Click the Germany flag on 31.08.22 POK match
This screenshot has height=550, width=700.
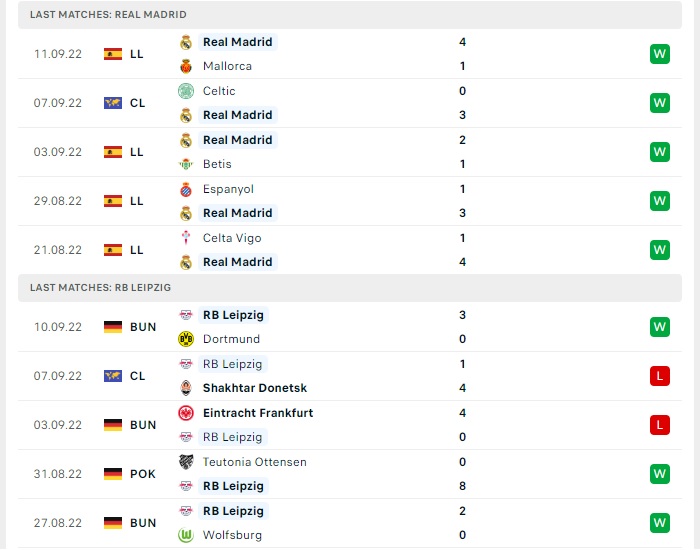point(113,474)
